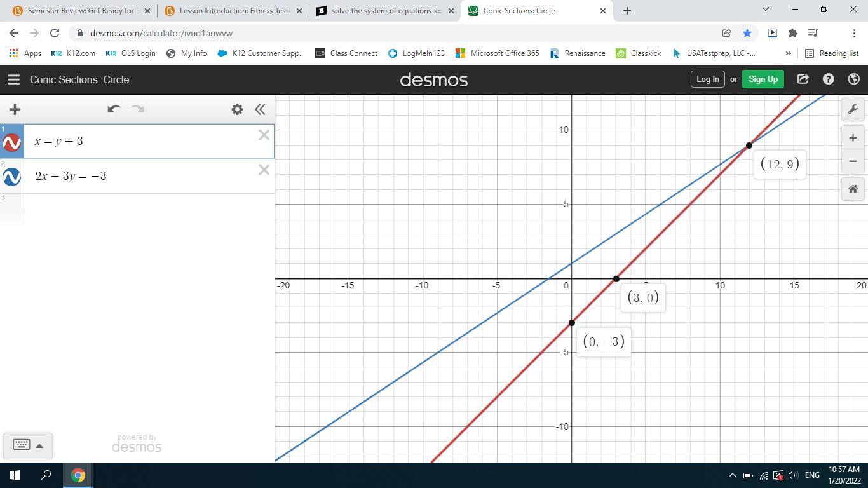Delete the x = y + 3 expression
The height and width of the screenshot is (488, 868).
264,135
